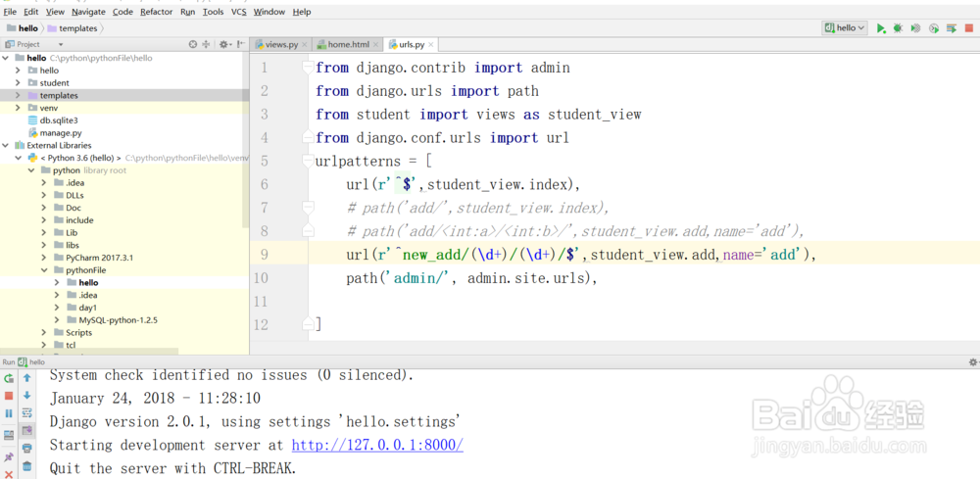Open the hello run configuration dropdown
The width and height of the screenshot is (980, 479).
pyautogui.click(x=845, y=28)
